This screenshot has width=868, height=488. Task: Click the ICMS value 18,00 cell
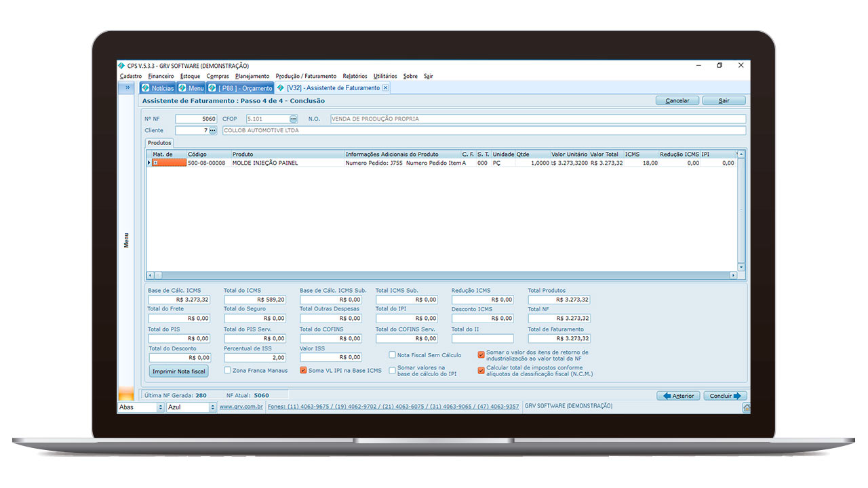pyautogui.click(x=641, y=163)
